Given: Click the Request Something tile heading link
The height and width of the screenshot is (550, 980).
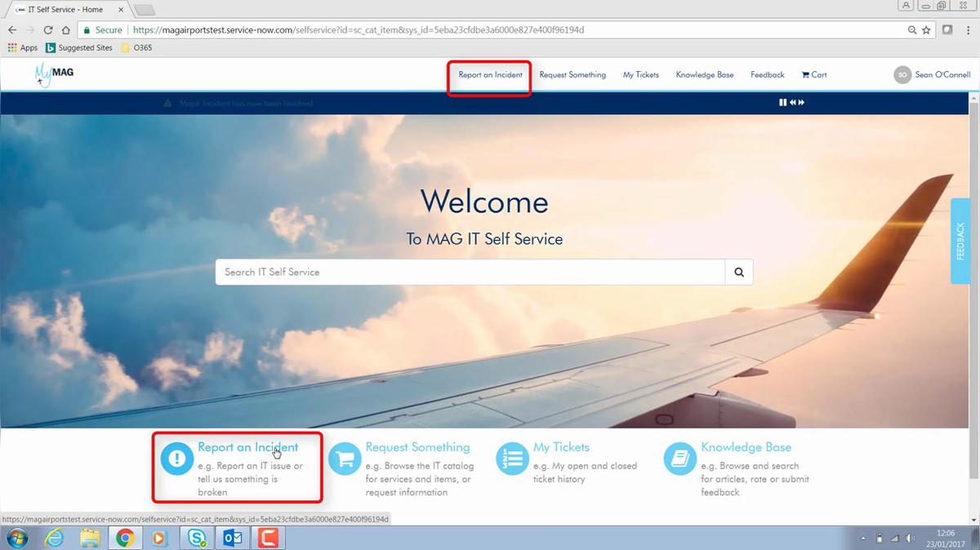Looking at the screenshot, I should 417,447.
